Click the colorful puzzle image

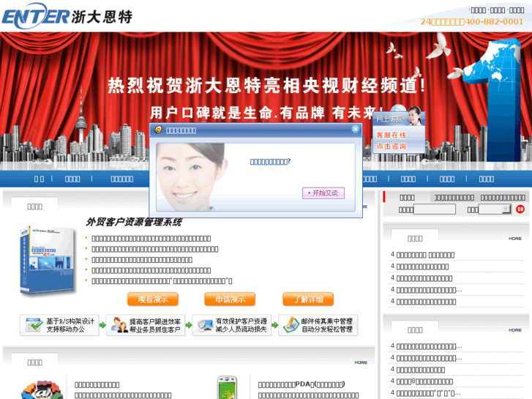coord(42,389)
